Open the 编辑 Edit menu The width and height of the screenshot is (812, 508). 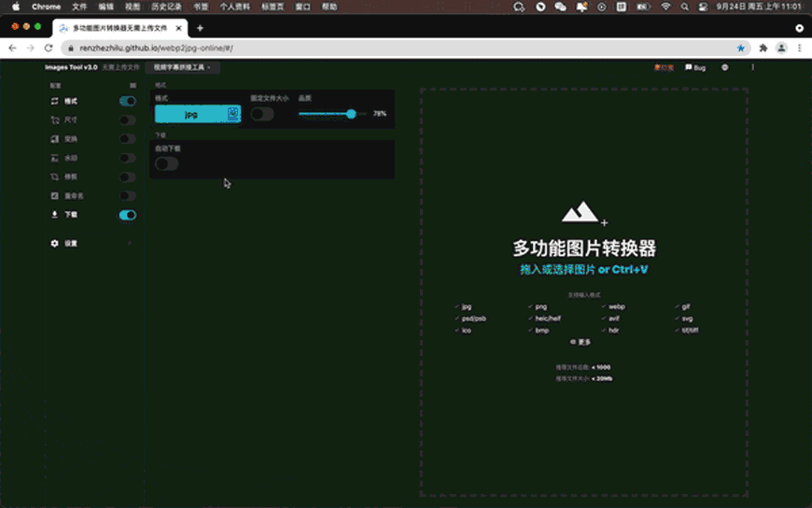105,7
